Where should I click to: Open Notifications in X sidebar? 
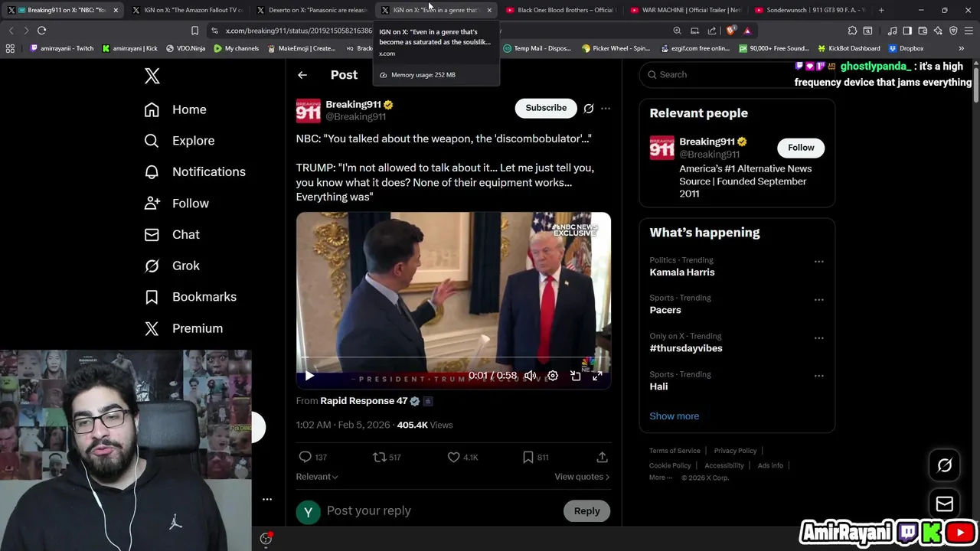pyautogui.click(x=195, y=172)
